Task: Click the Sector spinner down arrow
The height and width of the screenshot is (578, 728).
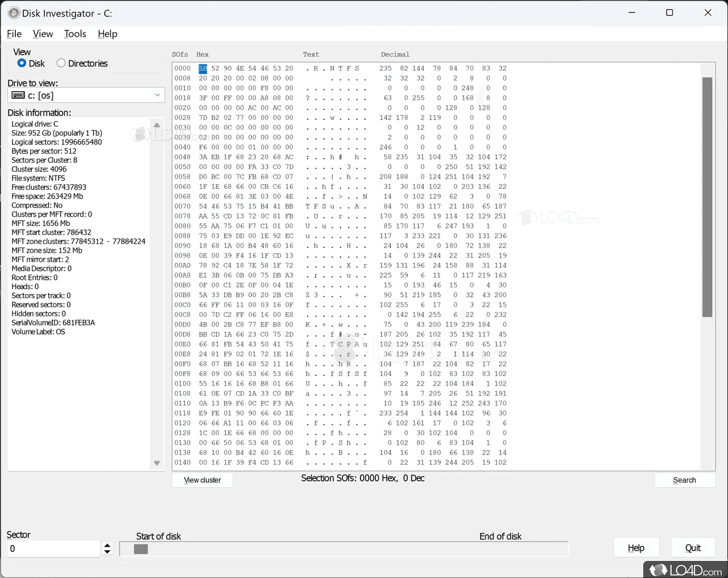Action: pyautogui.click(x=107, y=552)
